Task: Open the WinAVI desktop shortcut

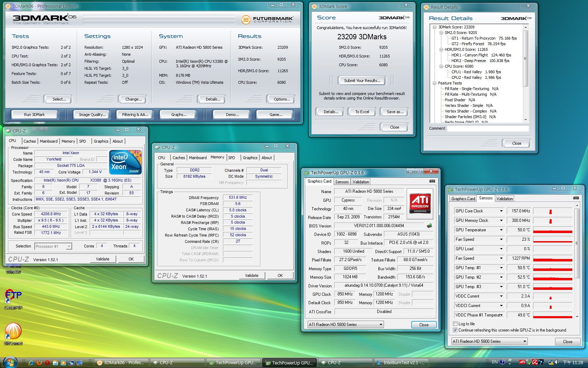Action: 13,272
